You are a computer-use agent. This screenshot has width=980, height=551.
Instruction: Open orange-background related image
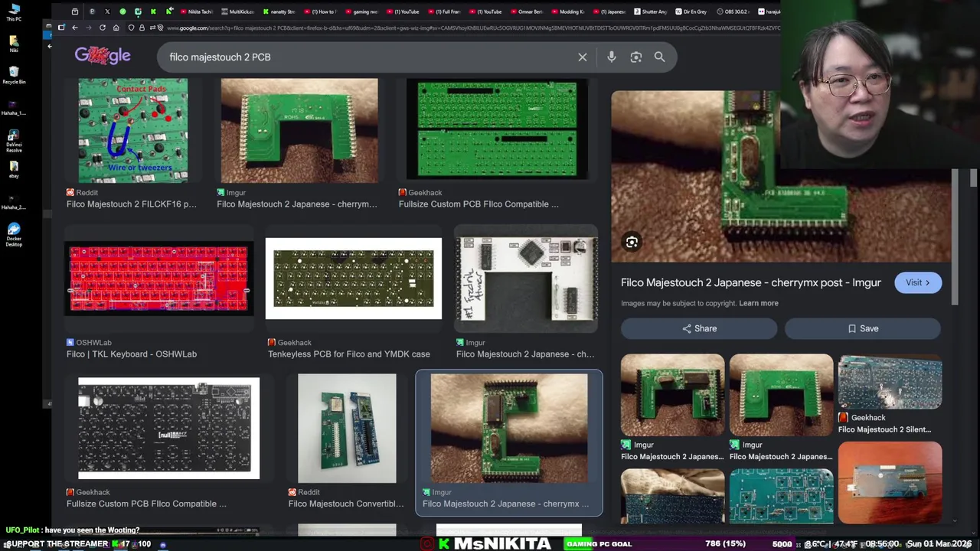(x=890, y=483)
